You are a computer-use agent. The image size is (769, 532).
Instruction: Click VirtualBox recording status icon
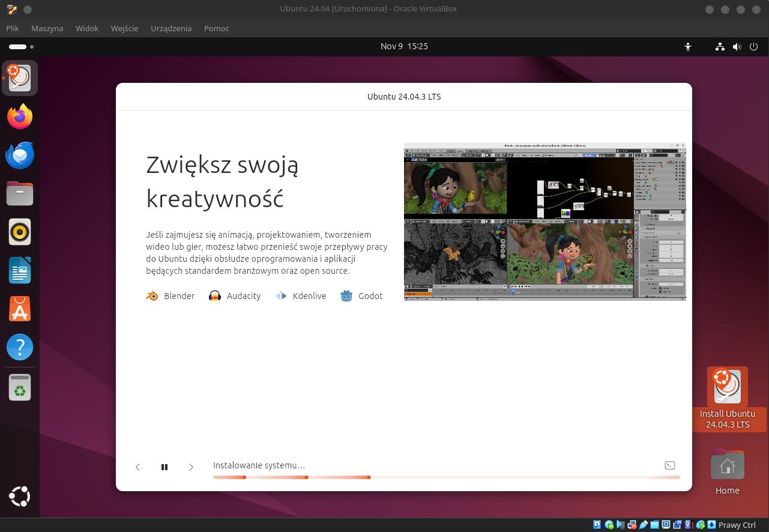pos(677,525)
